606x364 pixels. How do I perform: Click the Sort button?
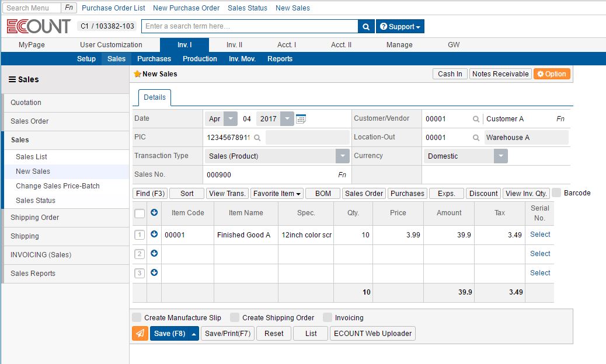tap(187, 194)
